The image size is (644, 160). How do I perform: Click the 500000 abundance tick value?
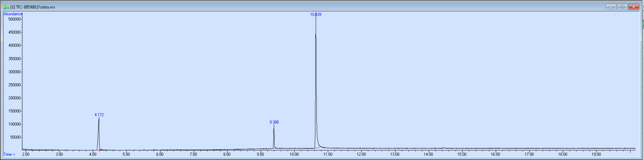click(15, 19)
